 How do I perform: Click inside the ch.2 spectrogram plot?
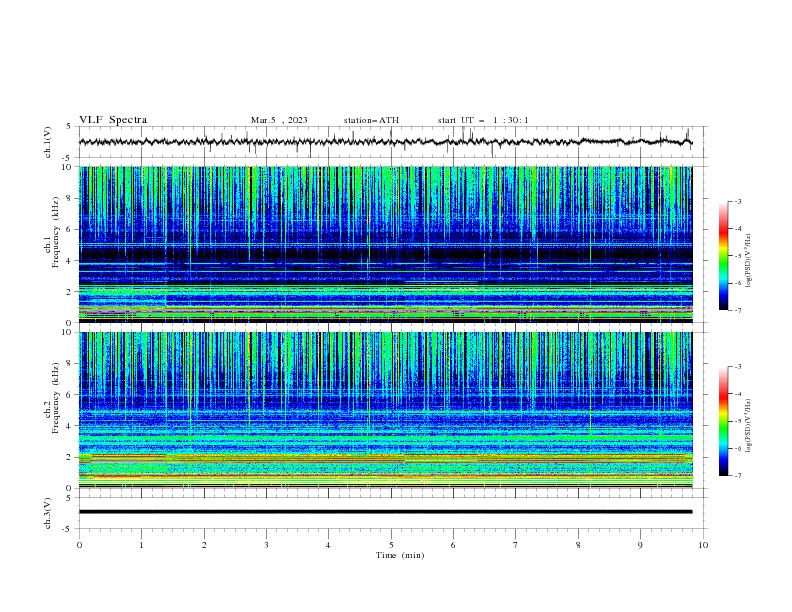tap(385, 410)
